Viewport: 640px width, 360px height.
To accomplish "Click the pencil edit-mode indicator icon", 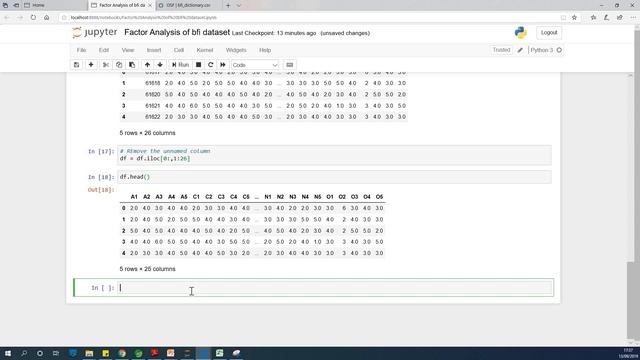I will pos(520,50).
